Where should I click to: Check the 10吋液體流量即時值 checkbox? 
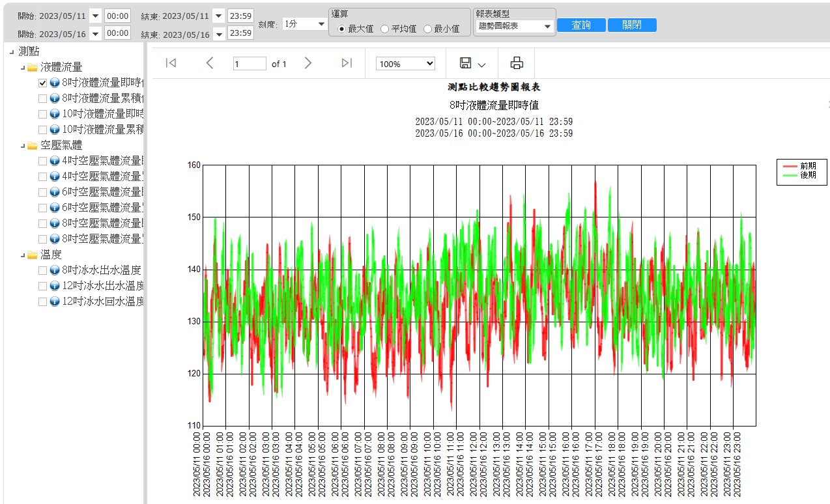[42, 114]
